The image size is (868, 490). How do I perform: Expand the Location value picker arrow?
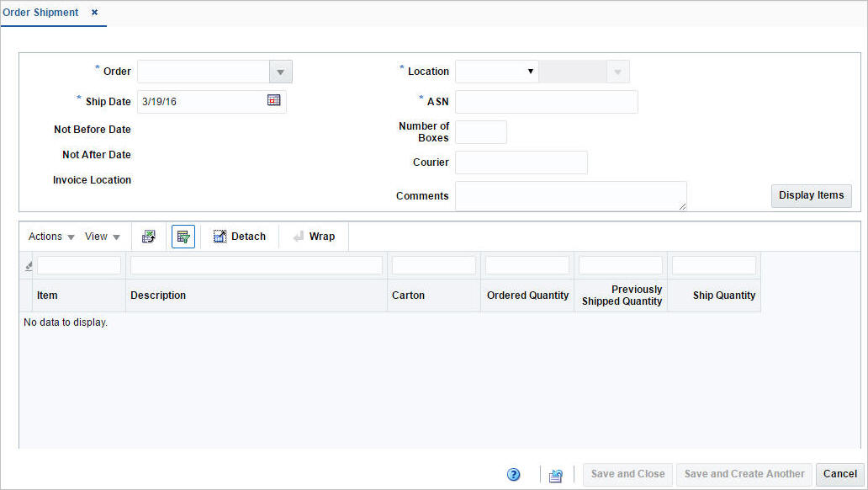(618, 72)
